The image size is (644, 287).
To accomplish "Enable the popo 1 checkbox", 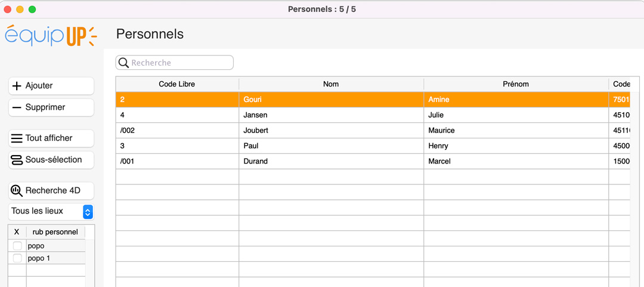I will click(17, 258).
